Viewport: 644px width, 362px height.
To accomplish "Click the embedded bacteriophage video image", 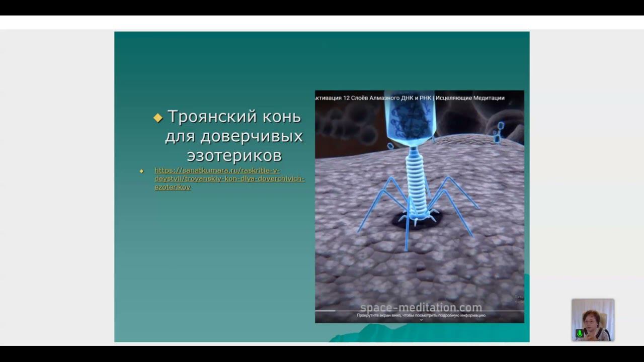I will pyautogui.click(x=420, y=206).
